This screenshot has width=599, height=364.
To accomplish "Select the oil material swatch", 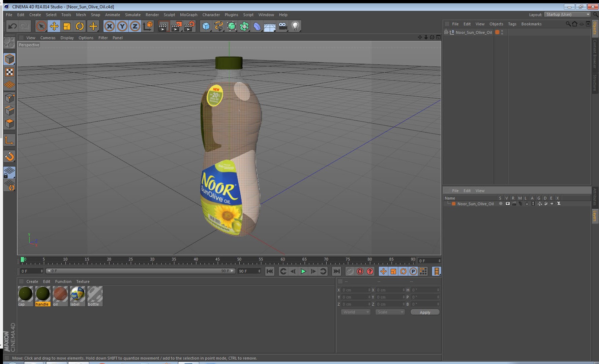I will pyautogui.click(x=60, y=296).
